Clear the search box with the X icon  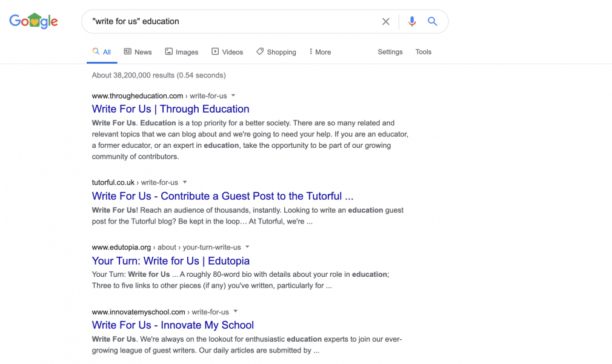(x=385, y=21)
